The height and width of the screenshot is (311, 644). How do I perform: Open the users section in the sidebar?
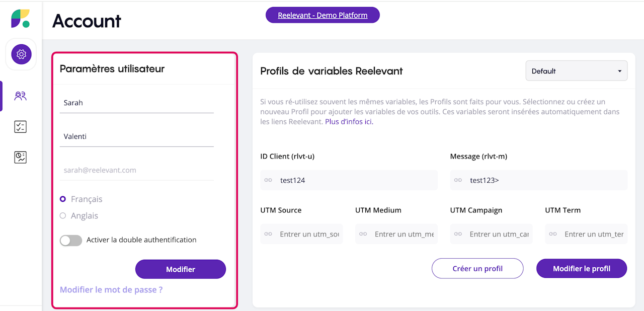21,96
